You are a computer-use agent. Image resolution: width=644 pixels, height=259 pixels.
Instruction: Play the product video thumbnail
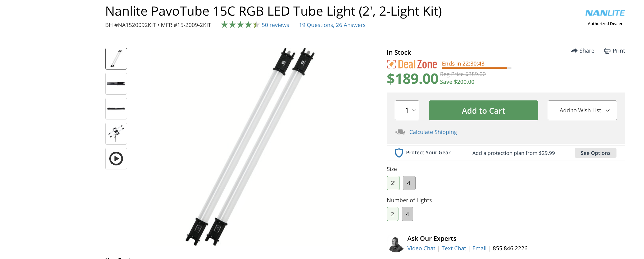pos(116,159)
